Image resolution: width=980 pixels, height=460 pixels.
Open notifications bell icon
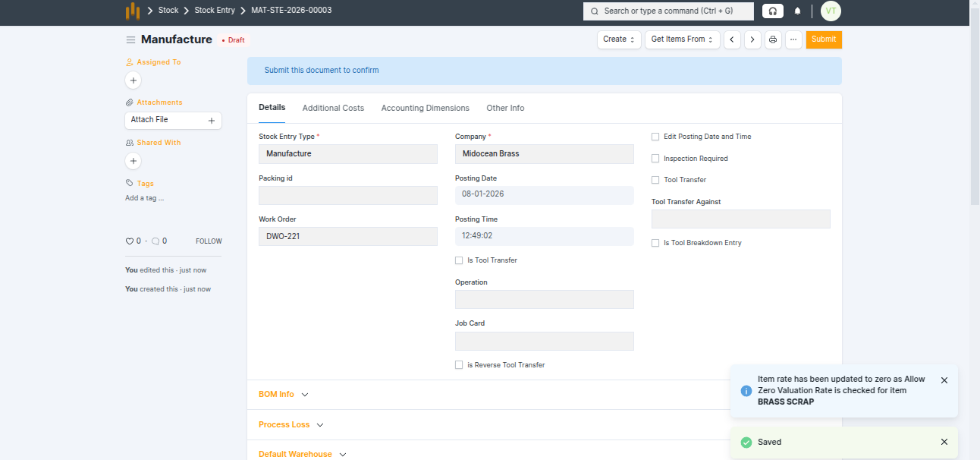point(797,11)
